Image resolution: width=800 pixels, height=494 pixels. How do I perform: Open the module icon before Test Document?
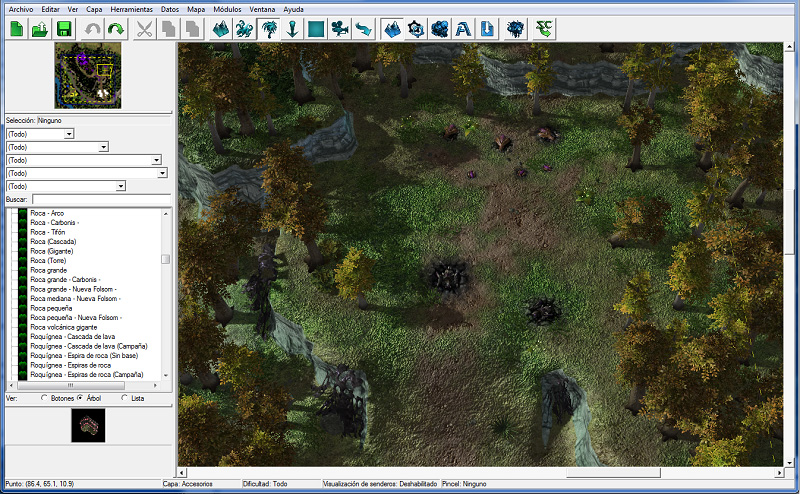pyautogui.click(x=516, y=29)
